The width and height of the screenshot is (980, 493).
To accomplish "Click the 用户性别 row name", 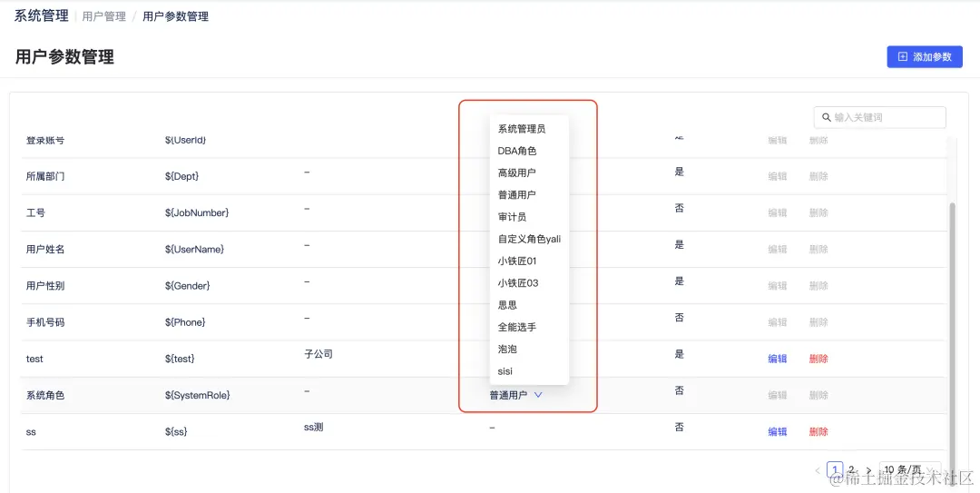I will pos(45,286).
